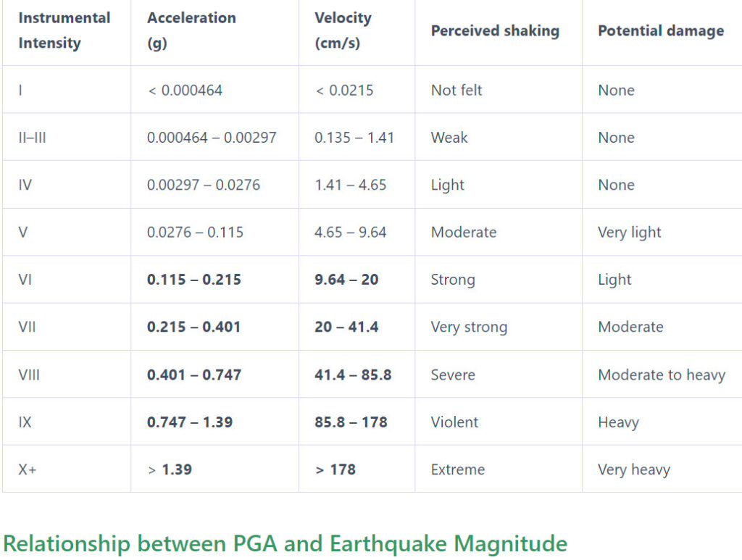Select the 1.41 – 4.65 velocity cell
742x560 pixels.
pyautogui.click(x=350, y=185)
